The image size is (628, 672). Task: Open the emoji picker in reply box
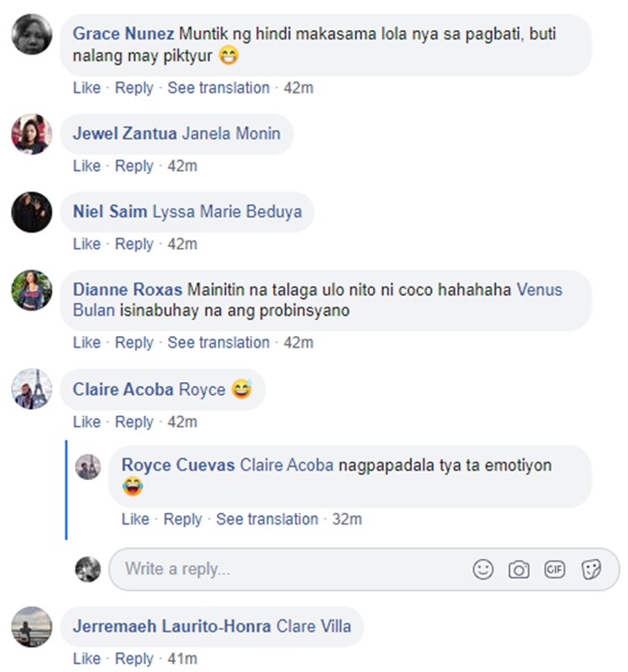pos(483,570)
